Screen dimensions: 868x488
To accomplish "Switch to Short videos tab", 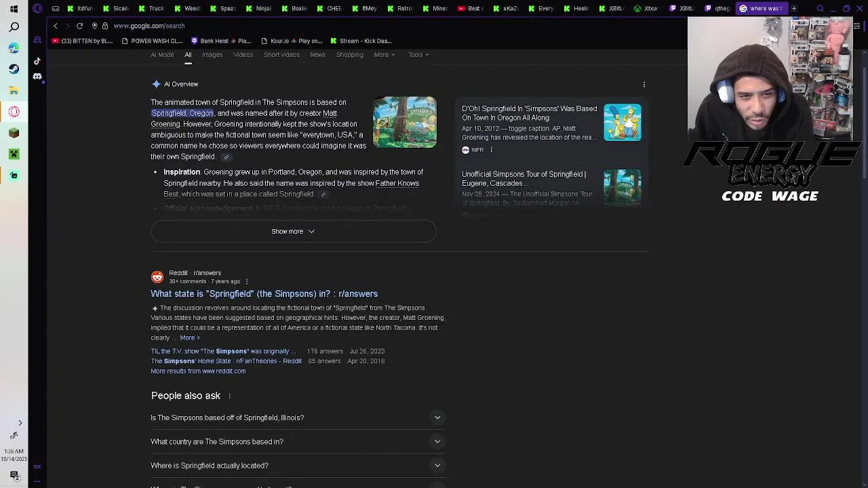I will click(281, 55).
